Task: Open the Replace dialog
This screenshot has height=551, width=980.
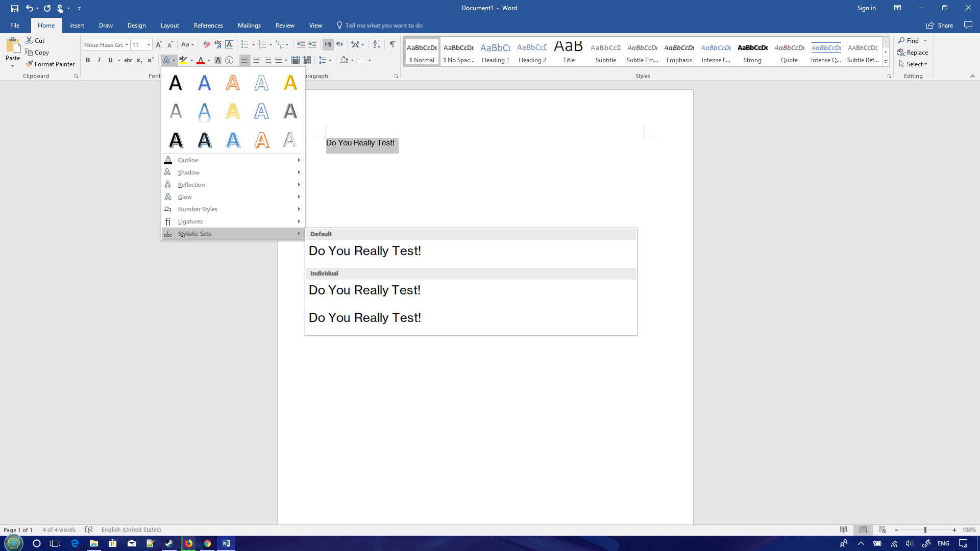Action: 917,52
